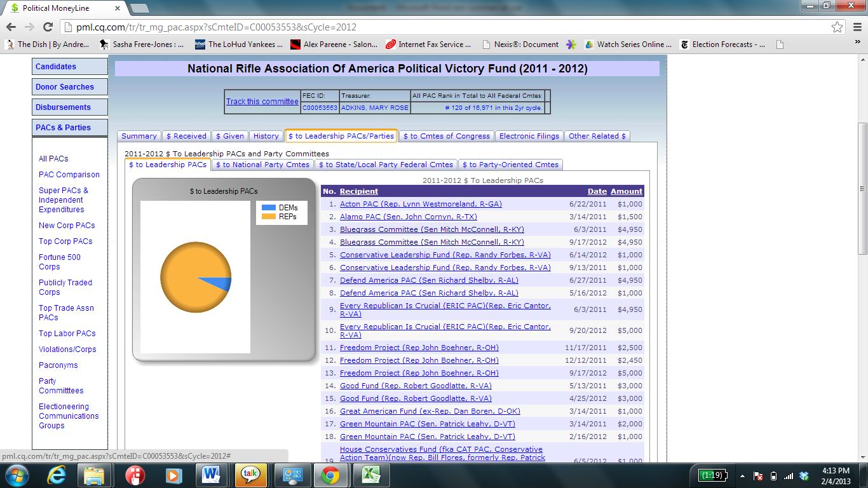Switch to Microsoft Word in the taskbar
The height and width of the screenshot is (488, 868).
pos(212,475)
